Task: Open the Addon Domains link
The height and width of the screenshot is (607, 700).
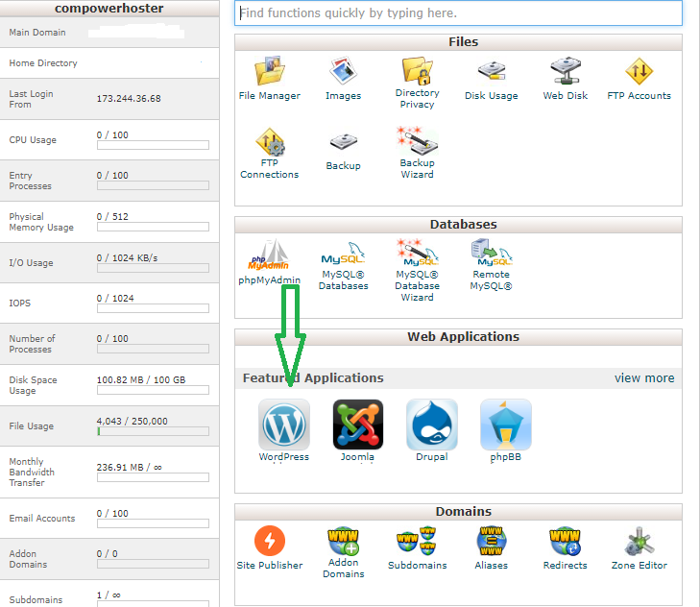Action: 343,543
